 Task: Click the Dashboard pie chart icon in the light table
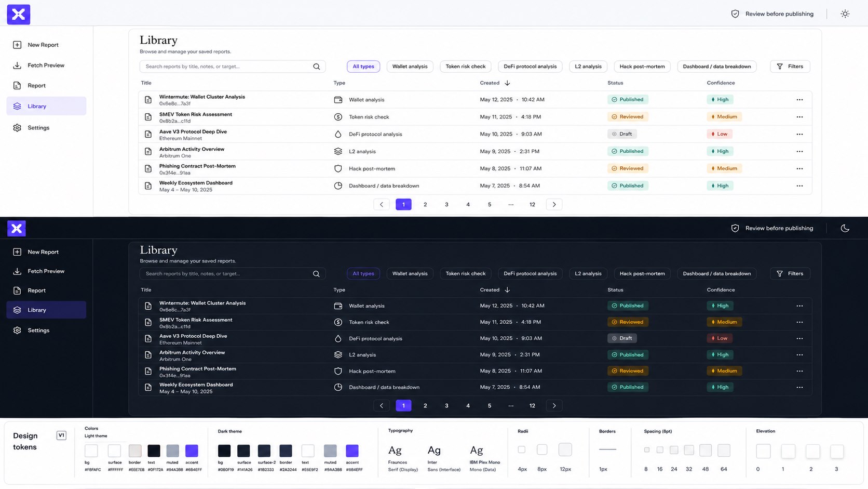tap(338, 186)
